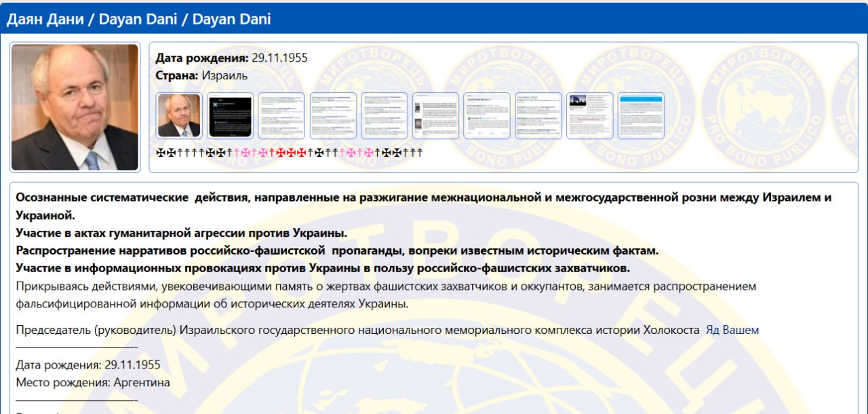
Task: Click the "Страна: Израиль" line
Action: [x=201, y=75]
